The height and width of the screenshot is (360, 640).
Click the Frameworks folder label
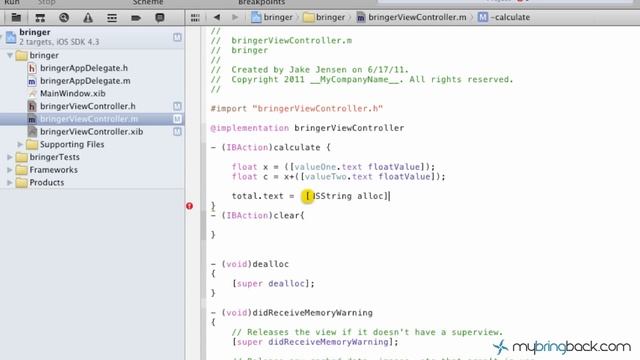pyautogui.click(x=53, y=169)
